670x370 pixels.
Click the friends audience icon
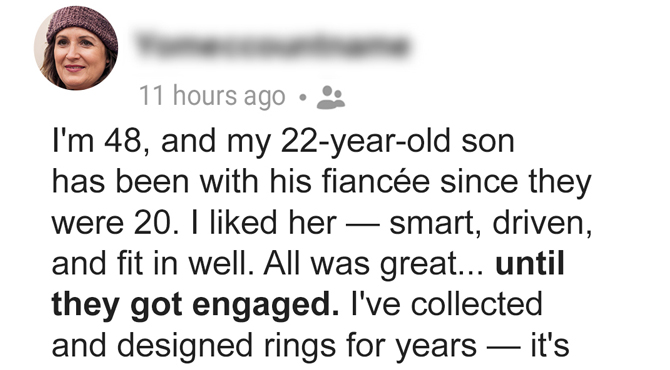(x=330, y=97)
